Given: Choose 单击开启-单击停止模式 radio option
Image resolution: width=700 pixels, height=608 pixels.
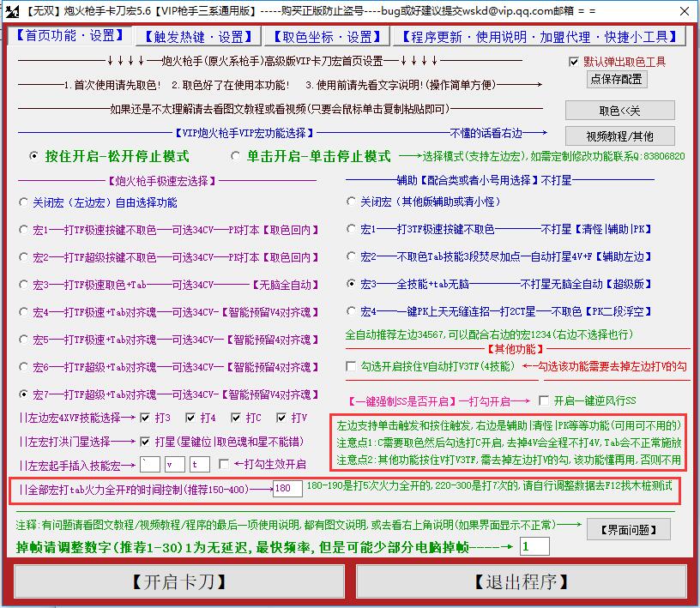Looking at the screenshot, I should pyautogui.click(x=236, y=157).
